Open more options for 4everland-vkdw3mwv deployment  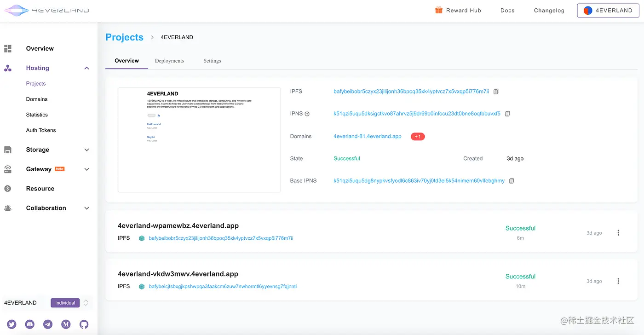[x=618, y=281]
